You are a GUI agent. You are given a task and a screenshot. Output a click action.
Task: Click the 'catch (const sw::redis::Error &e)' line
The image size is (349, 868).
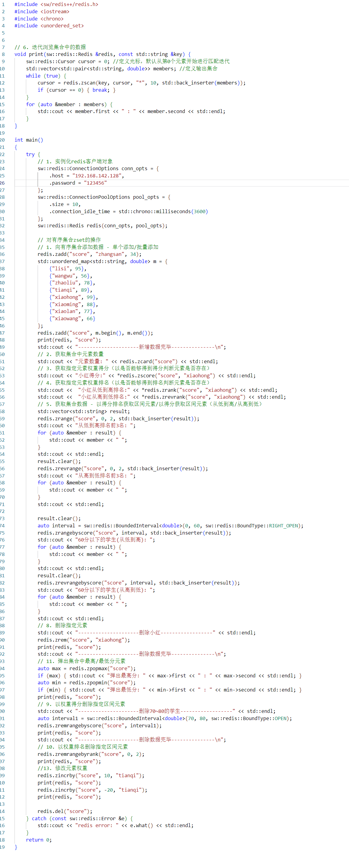click(79, 818)
